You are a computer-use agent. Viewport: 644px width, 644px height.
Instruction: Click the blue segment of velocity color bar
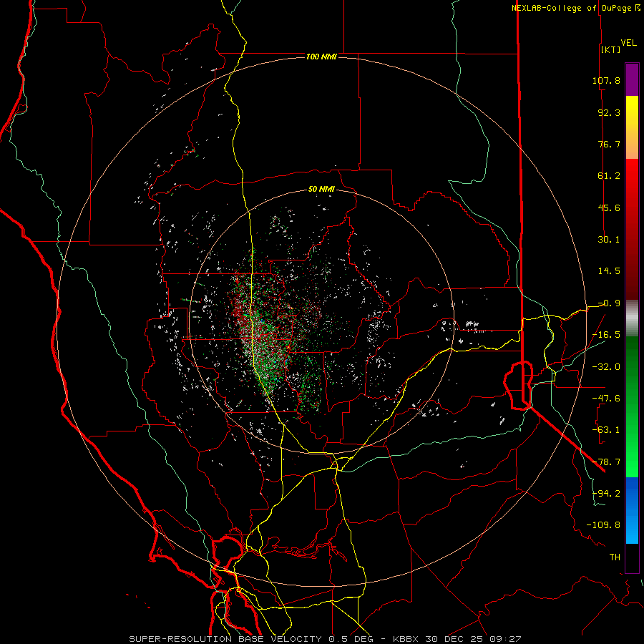[632, 510]
